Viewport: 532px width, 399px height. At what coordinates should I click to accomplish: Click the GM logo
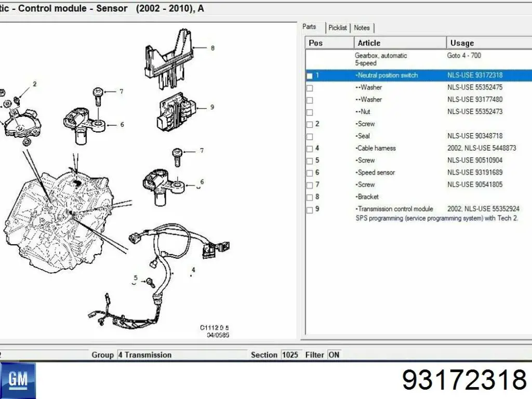point(18,381)
